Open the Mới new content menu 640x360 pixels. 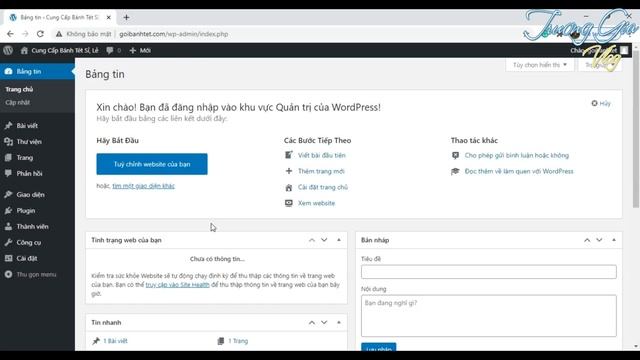140,50
